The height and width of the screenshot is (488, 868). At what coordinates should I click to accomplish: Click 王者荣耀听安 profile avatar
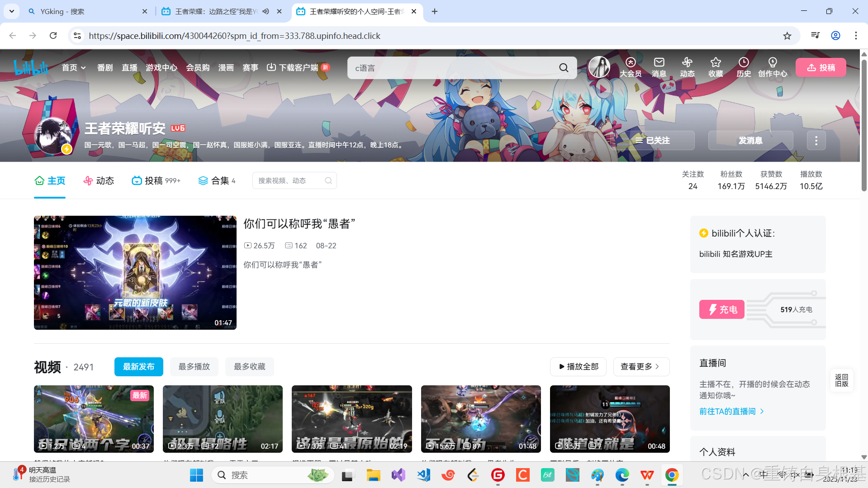point(53,135)
